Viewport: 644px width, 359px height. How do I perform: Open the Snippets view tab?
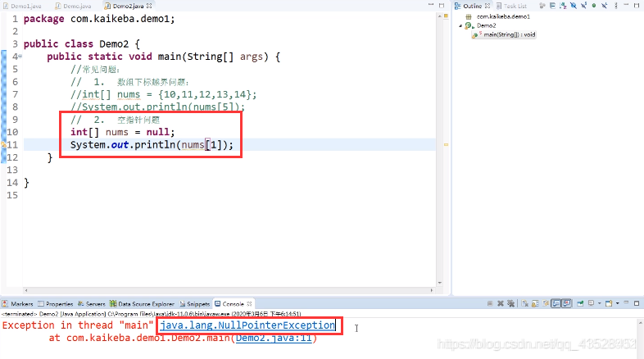(195, 304)
